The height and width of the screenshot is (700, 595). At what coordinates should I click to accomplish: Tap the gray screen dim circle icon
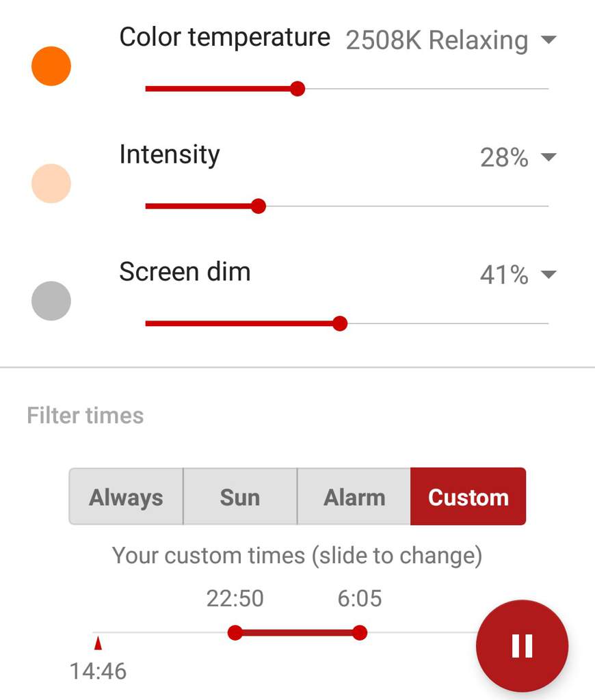pos(51,301)
